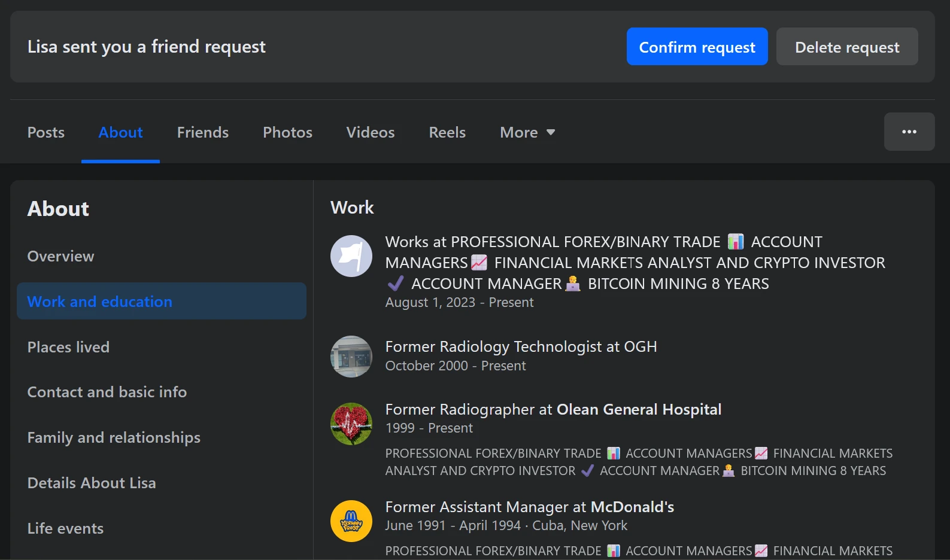
Task: Click 'Former Radiology Technologist at OGH' text
Action: (521, 346)
